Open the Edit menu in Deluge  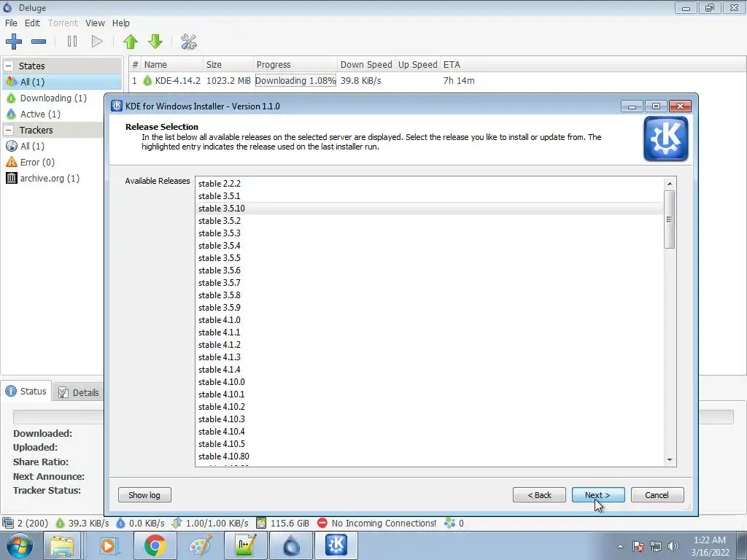pyautogui.click(x=32, y=23)
